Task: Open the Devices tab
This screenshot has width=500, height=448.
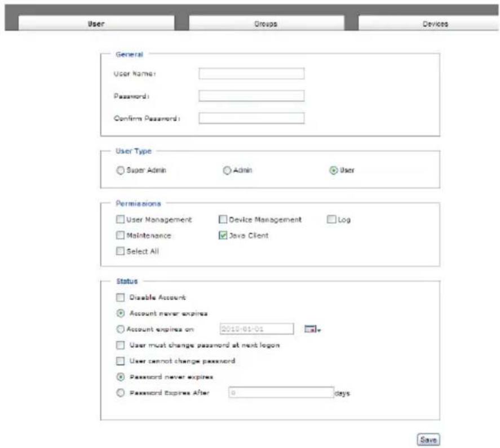Action: point(428,23)
